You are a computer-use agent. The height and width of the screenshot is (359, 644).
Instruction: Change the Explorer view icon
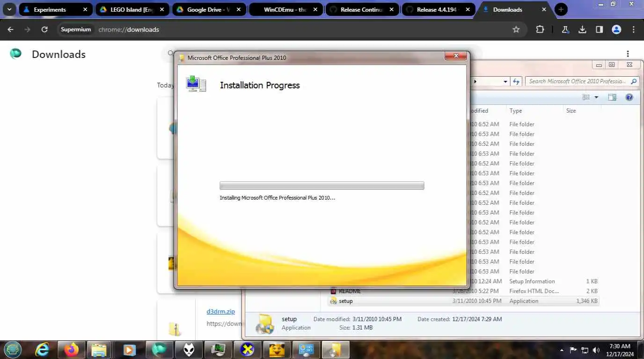pos(586,97)
